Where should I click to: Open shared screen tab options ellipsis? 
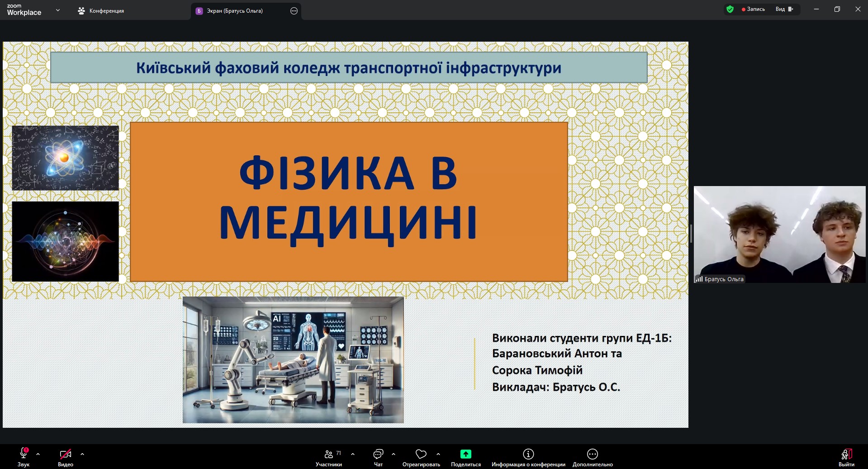294,11
